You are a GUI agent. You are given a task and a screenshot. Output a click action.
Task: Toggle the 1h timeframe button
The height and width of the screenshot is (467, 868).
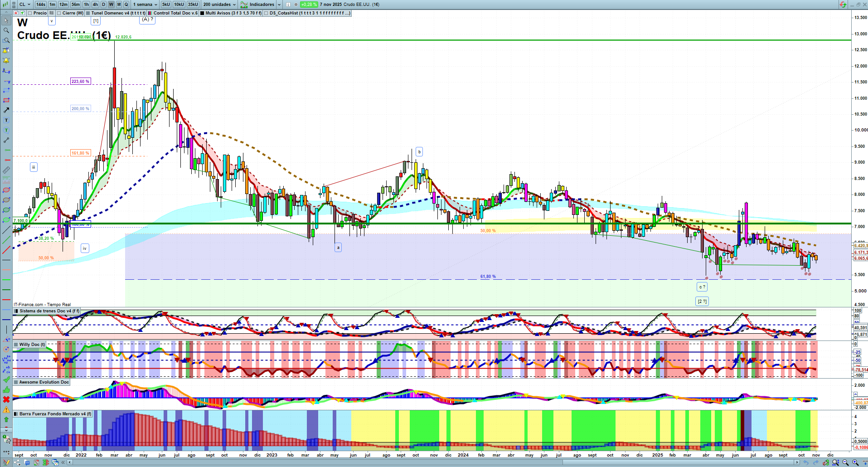click(86, 5)
